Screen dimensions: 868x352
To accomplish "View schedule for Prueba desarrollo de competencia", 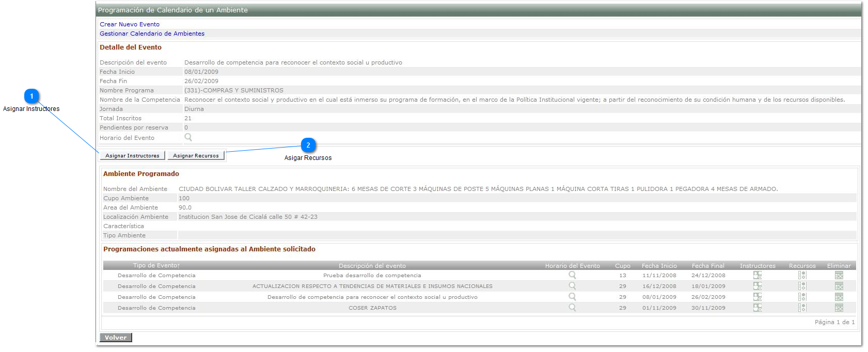I will (572, 275).
